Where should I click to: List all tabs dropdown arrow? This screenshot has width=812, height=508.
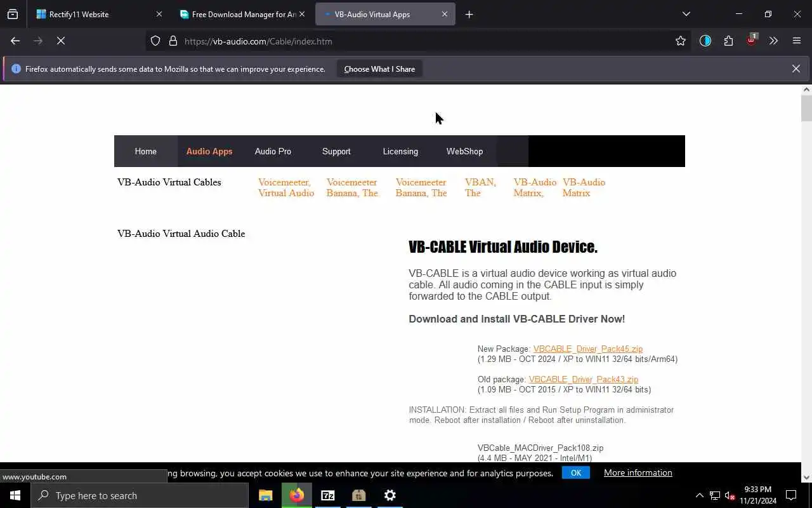(x=686, y=14)
